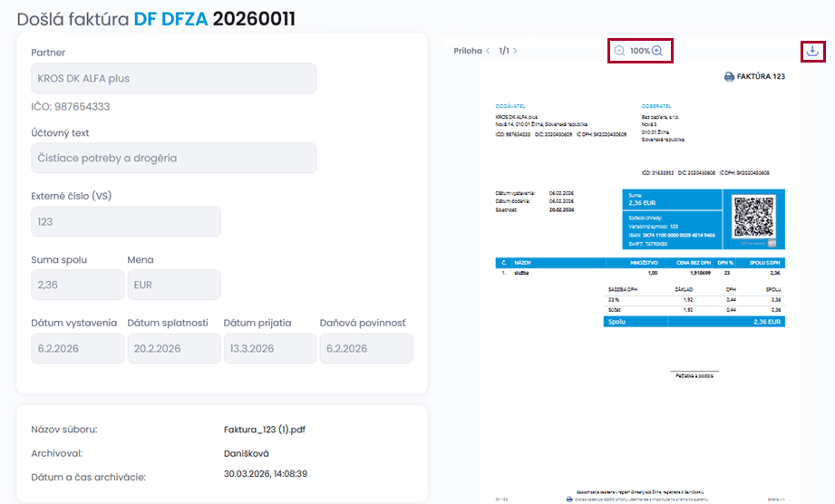Viewport: 835px width, 504px height.
Task: Click the blue DF DFZA title text
Action: click(x=170, y=18)
